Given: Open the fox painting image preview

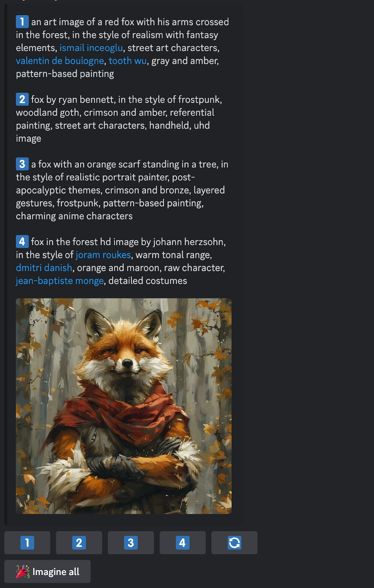Looking at the screenshot, I should point(124,406).
